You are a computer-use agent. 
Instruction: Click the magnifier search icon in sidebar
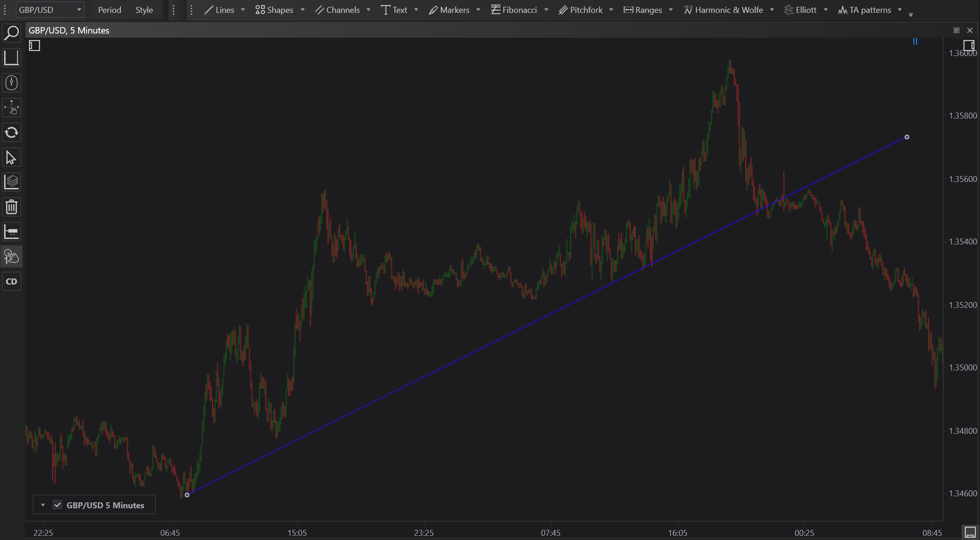[11, 33]
